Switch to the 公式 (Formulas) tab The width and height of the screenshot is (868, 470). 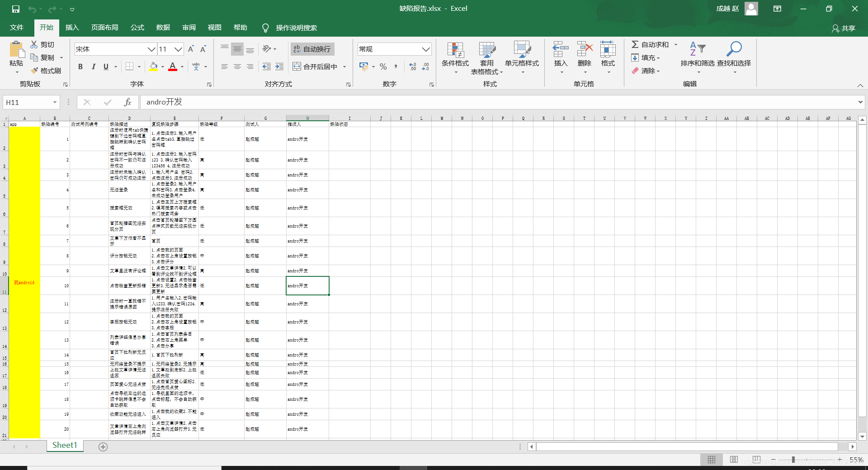point(137,28)
